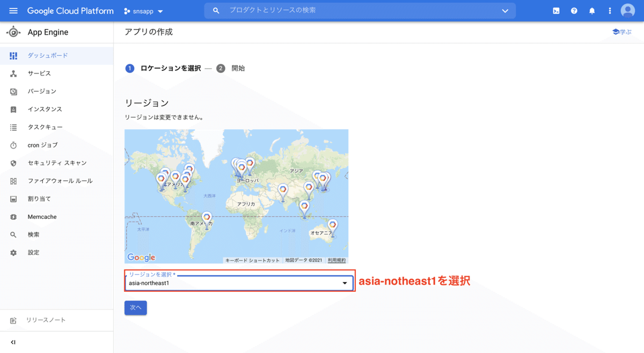Go to タスクキュー in the sidebar

point(56,127)
